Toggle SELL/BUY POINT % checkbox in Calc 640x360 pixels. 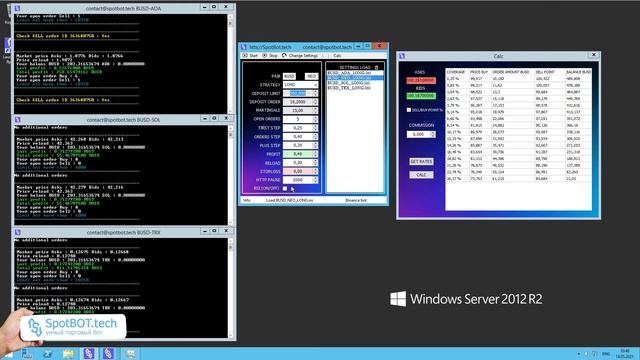(409, 110)
